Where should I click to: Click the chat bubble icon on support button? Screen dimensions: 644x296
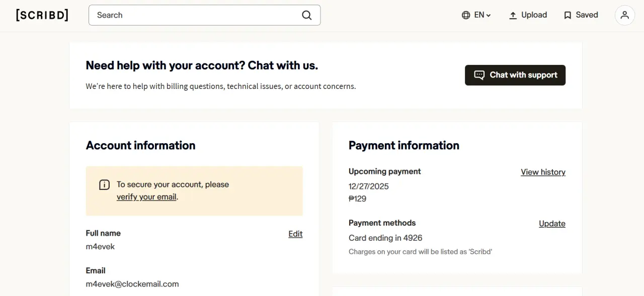(x=479, y=75)
